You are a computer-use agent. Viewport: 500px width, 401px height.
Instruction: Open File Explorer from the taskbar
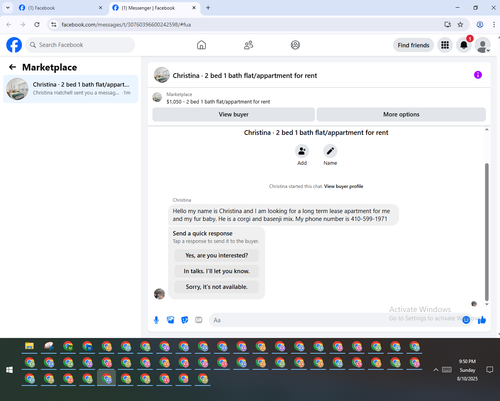tap(29, 346)
